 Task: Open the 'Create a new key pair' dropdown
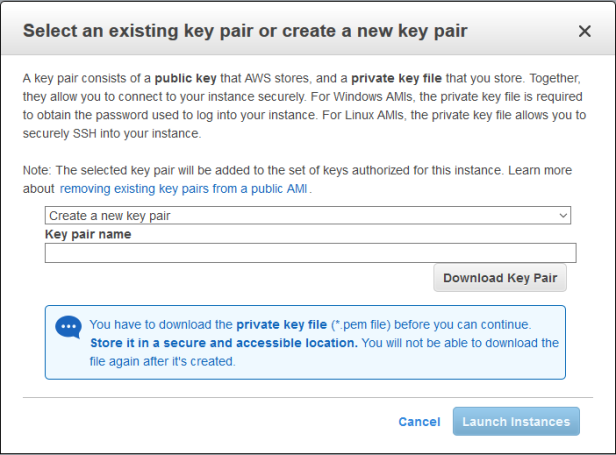coord(300,215)
